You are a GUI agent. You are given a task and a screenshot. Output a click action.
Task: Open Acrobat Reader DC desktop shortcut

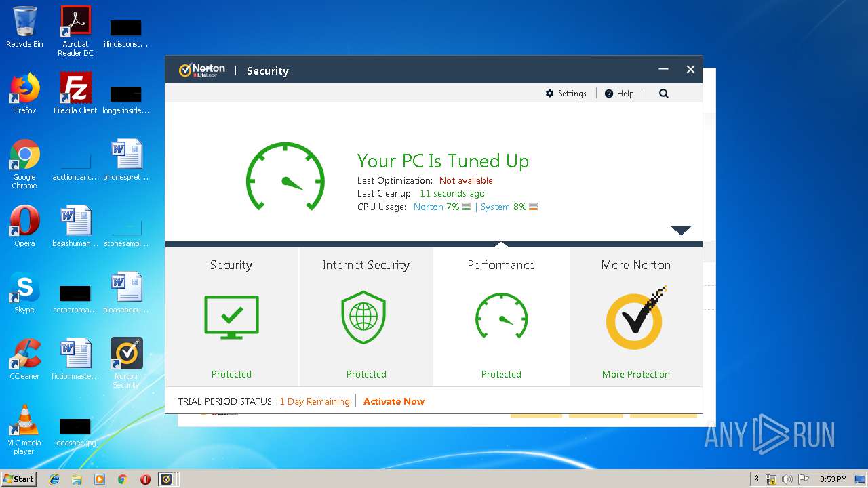click(x=75, y=31)
